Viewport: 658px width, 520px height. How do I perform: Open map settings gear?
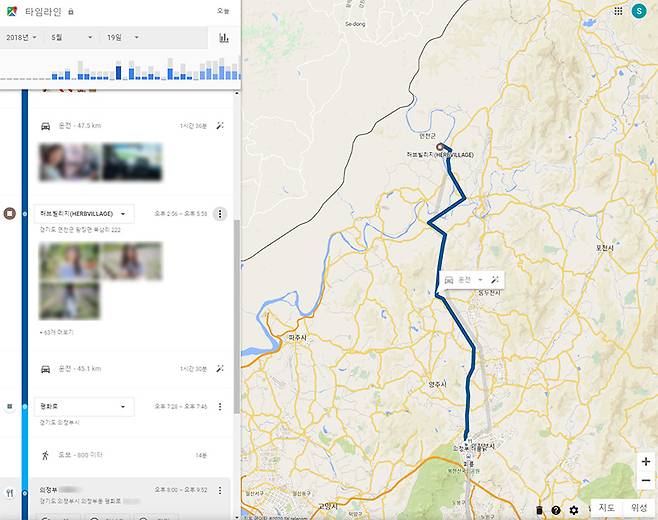[x=574, y=510]
